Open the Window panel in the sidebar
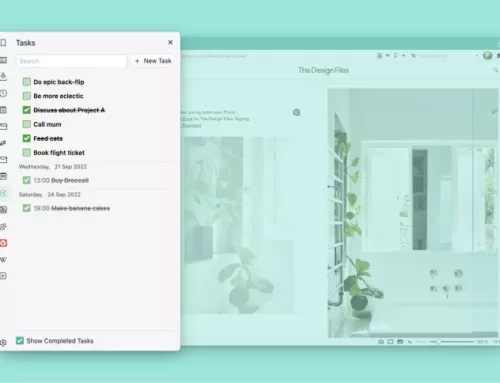Screen dimensions: 500x383 click(x=3, y=126)
